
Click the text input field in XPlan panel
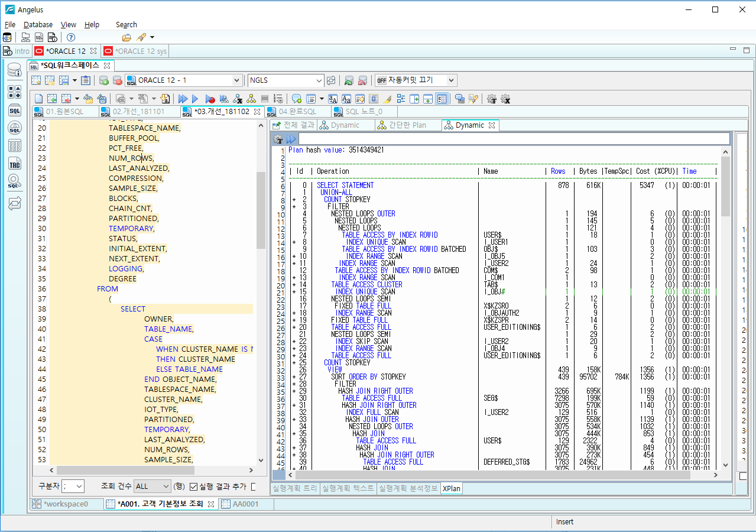coord(514,140)
